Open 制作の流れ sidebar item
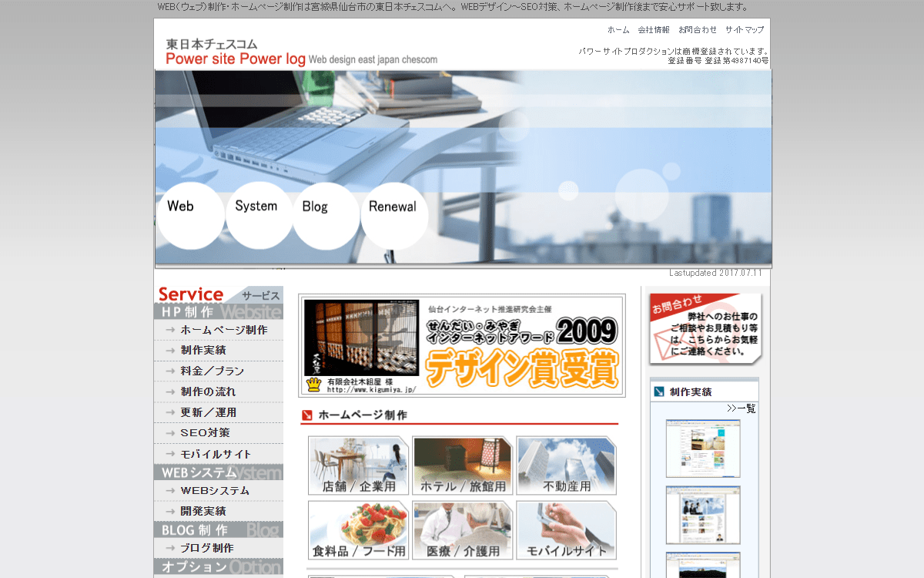The height and width of the screenshot is (578, 924). click(x=219, y=392)
